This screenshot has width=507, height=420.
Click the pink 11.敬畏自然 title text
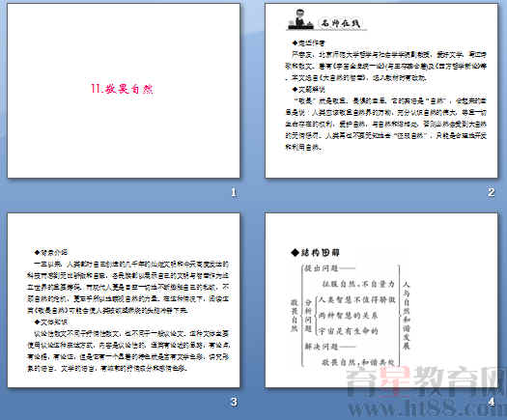(122, 89)
